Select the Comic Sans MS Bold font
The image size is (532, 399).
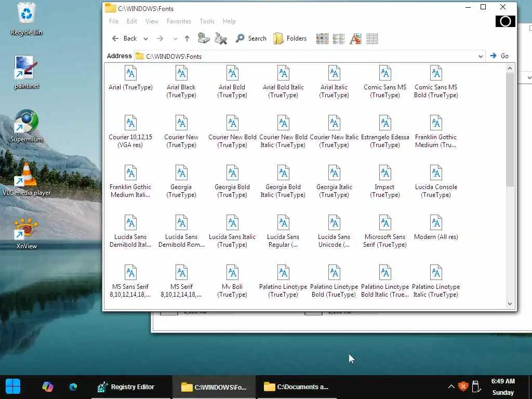[436, 82]
